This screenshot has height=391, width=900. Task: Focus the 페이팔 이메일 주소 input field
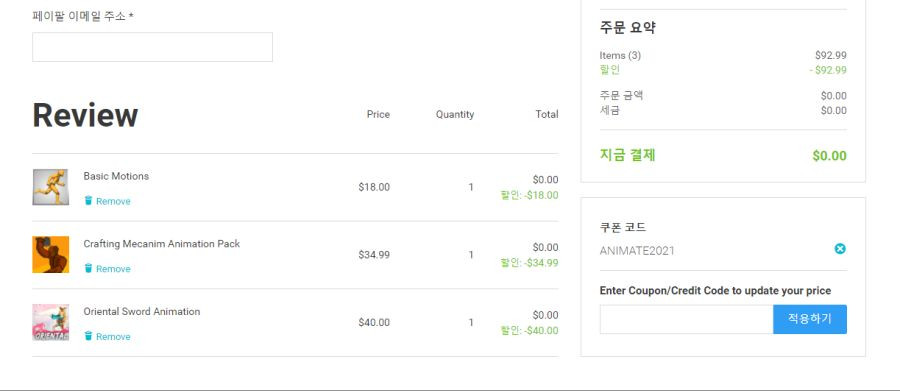click(x=152, y=47)
